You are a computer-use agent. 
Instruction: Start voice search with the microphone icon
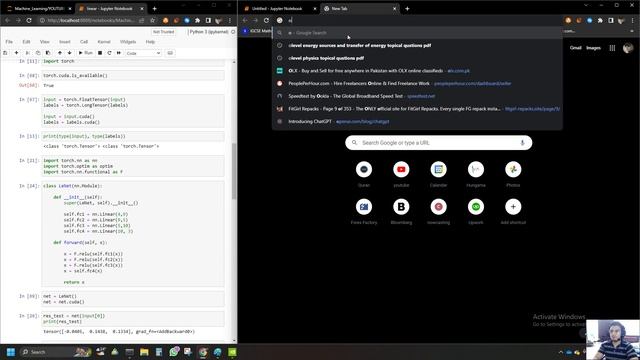click(522, 143)
